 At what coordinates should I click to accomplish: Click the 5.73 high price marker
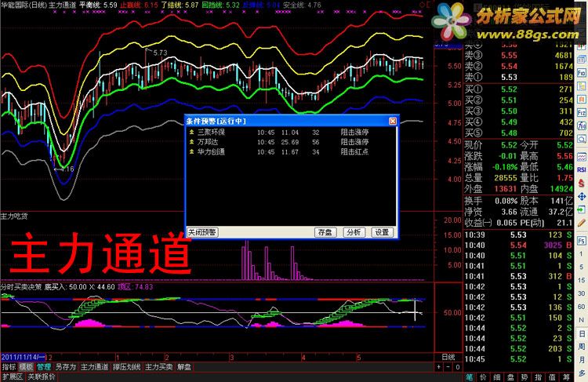[160, 53]
